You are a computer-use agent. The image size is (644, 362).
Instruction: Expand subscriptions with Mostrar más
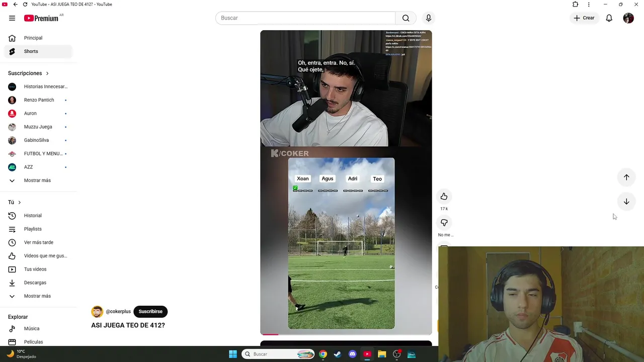point(38,180)
